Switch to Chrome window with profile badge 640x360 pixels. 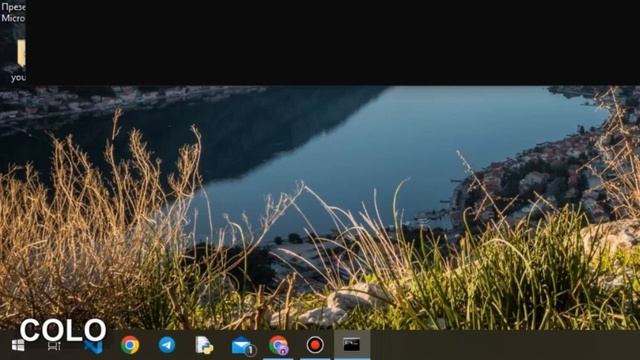pos(278,345)
